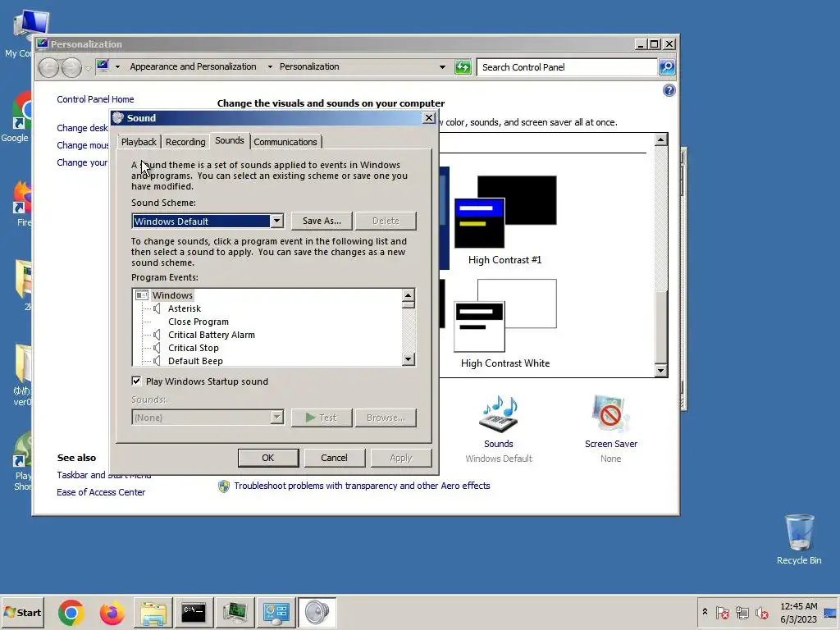Open File Explorer from the taskbar
The image size is (840, 630).
click(x=153, y=613)
